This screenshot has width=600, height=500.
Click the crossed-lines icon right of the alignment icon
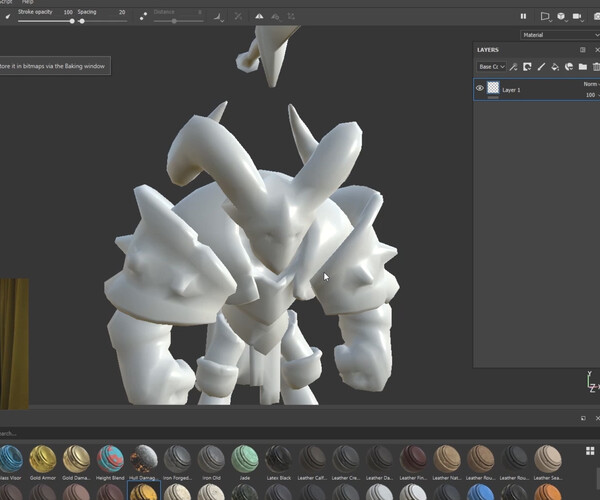238,16
